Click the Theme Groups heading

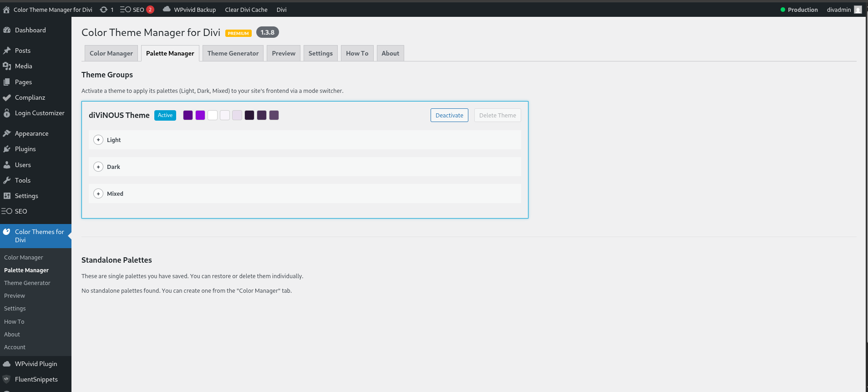coord(107,75)
